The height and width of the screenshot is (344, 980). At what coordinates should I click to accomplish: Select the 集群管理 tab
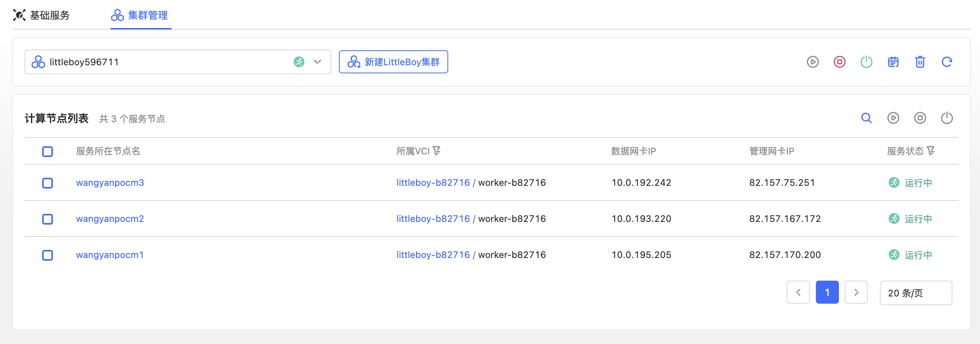pos(140,15)
